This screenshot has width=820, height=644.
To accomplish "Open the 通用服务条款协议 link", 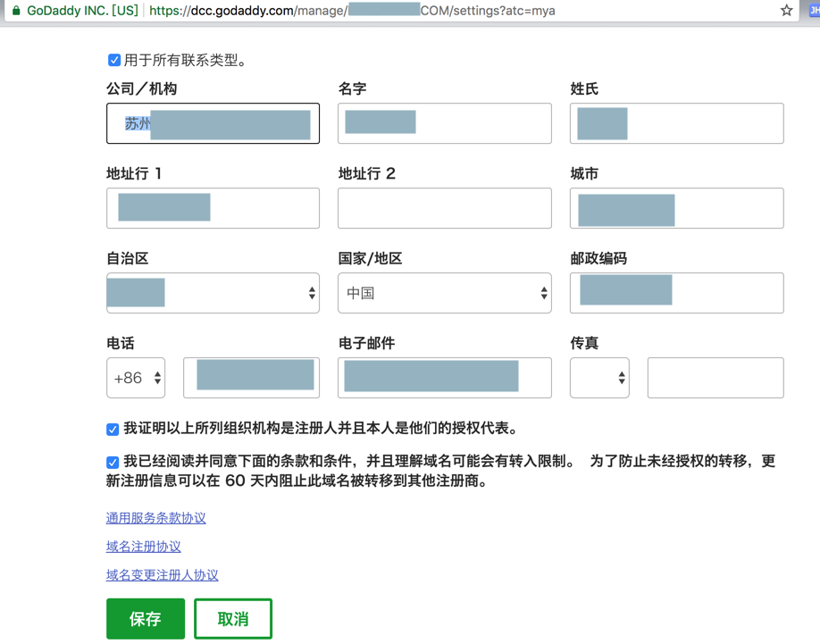I will coord(156,518).
